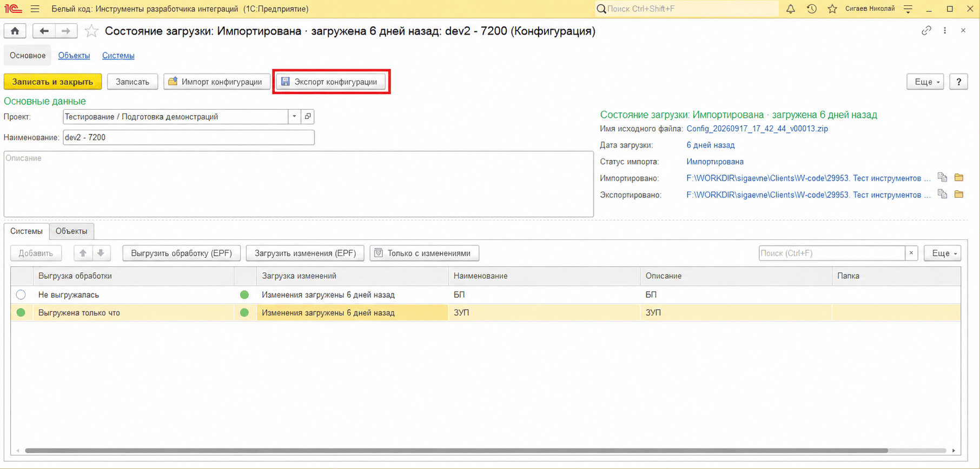Click the Описание text area

[299, 184]
